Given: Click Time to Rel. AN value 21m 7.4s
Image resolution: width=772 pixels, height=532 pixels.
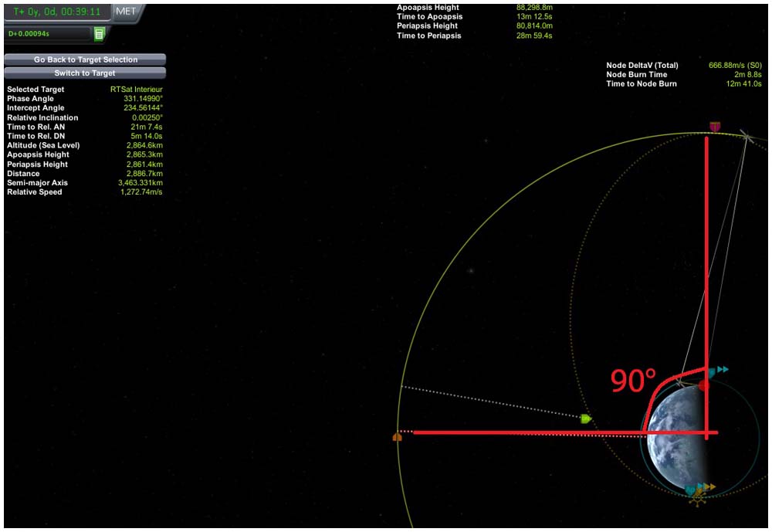Looking at the screenshot, I should point(146,127).
